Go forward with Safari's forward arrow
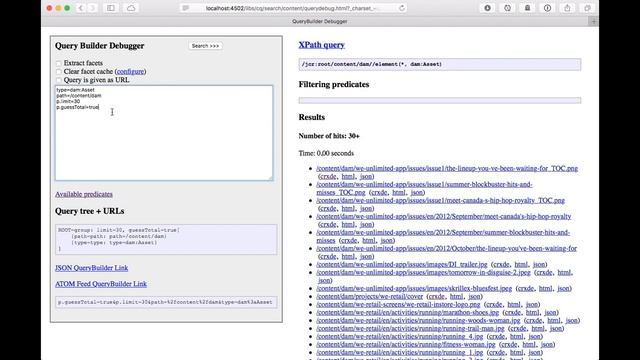Viewport: 640px width, 360px height. 93,8
